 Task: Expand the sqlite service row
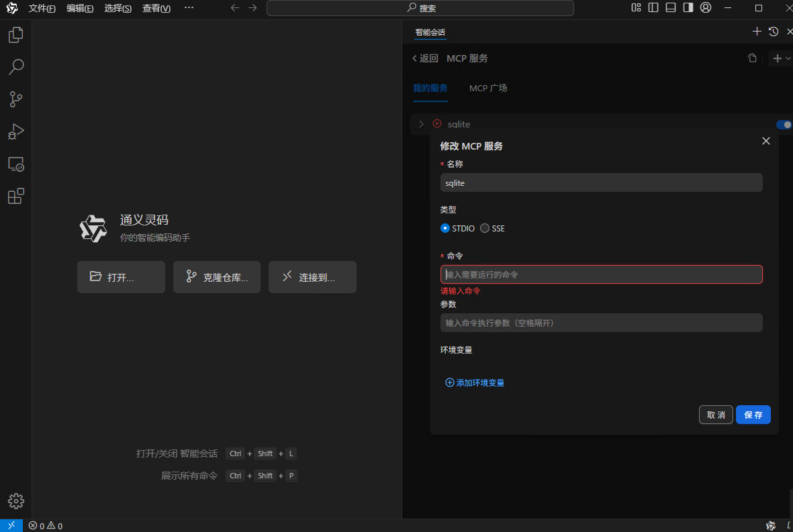(421, 124)
